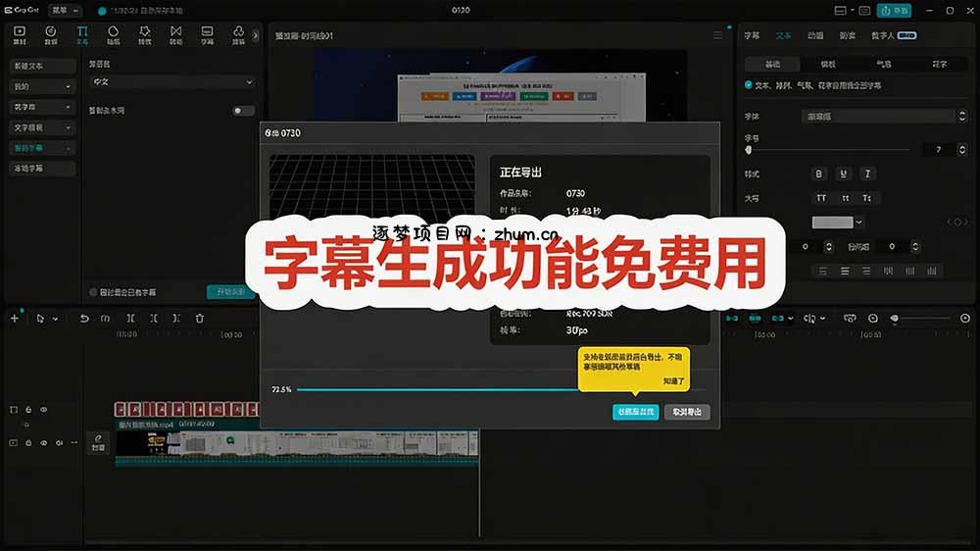The height and width of the screenshot is (551, 980).
Task: Toggle italic formatting I
Action: (x=867, y=174)
